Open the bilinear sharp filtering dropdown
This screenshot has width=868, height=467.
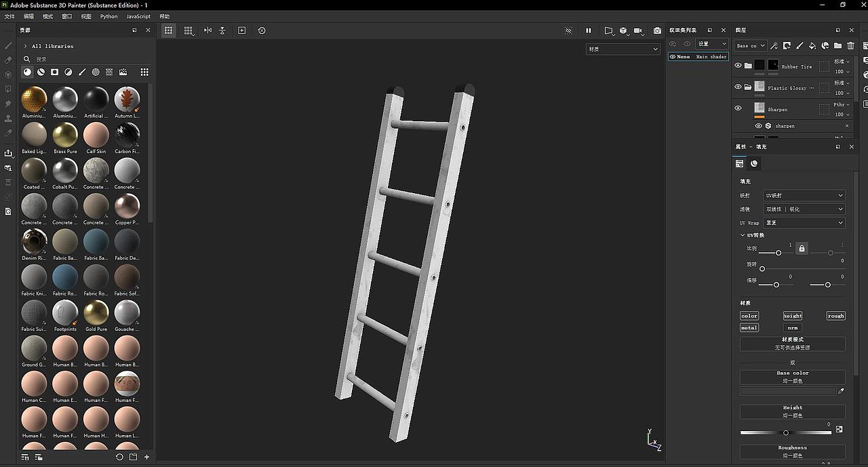coord(804,209)
